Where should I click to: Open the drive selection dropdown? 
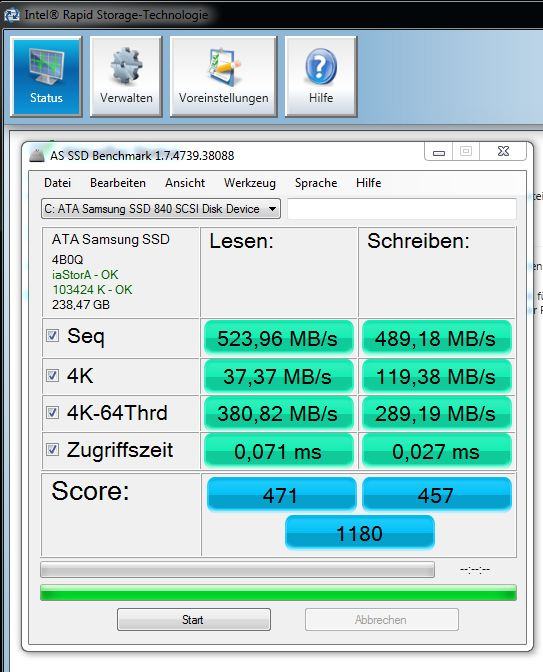click(x=161, y=209)
